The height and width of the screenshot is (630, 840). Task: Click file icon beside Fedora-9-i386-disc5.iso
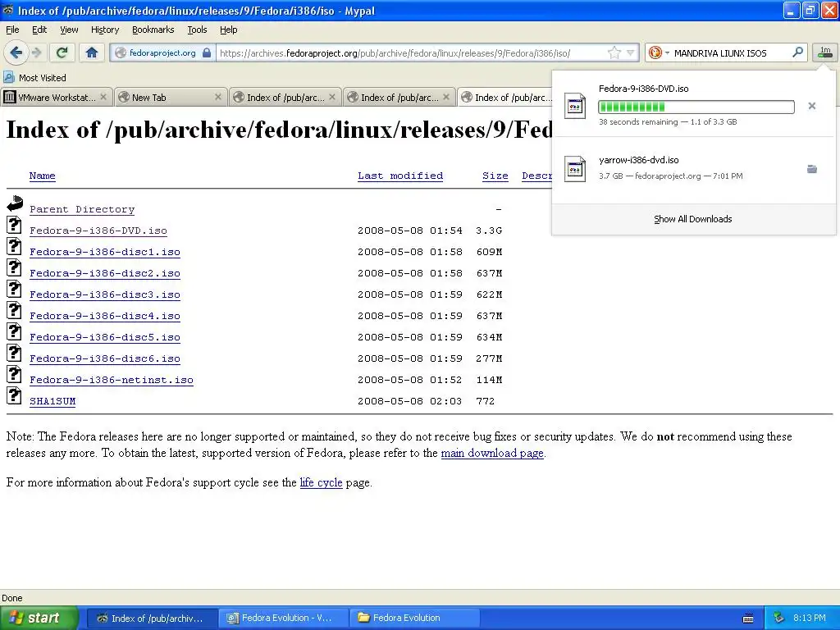(x=14, y=331)
